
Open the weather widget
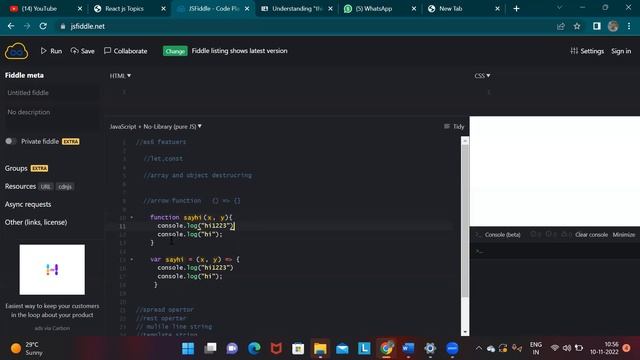pyautogui.click(x=27, y=349)
